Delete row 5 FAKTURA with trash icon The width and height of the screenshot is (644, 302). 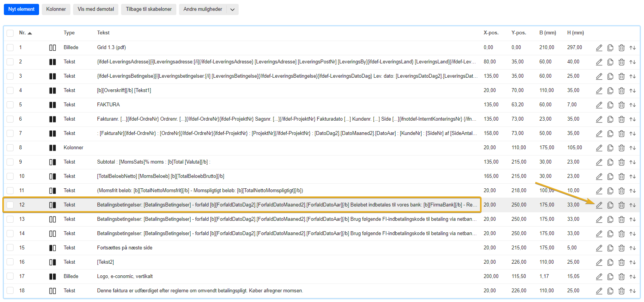click(x=621, y=105)
